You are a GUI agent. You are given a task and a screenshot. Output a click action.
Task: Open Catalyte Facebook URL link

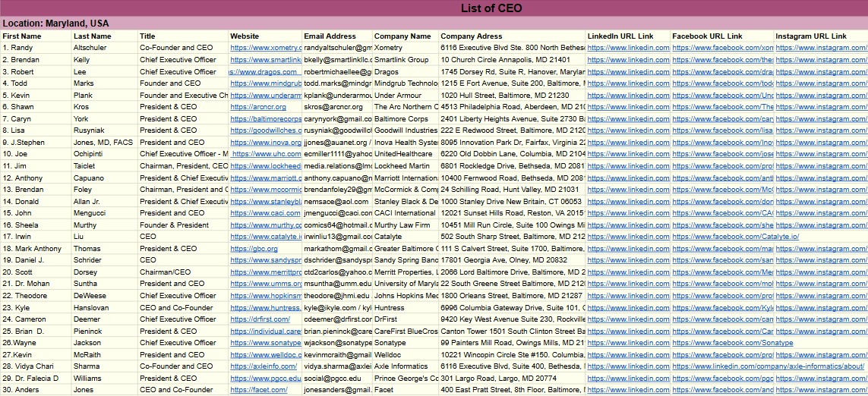coord(736,236)
